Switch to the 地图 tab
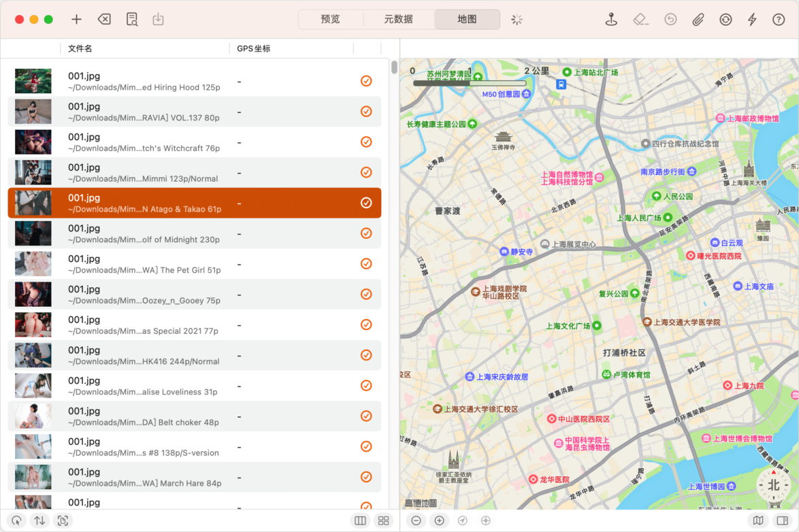The height and width of the screenshot is (532, 799). pyautogui.click(x=467, y=19)
